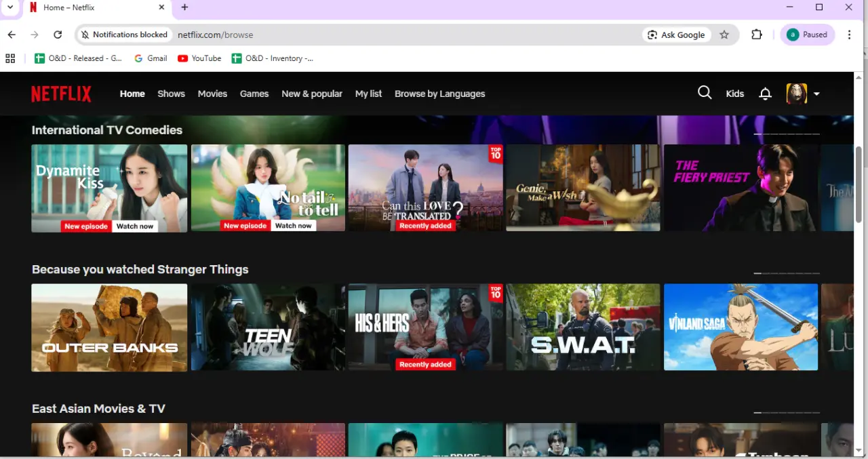Open My list page
This screenshot has height=459, width=868.
tap(369, 94)
